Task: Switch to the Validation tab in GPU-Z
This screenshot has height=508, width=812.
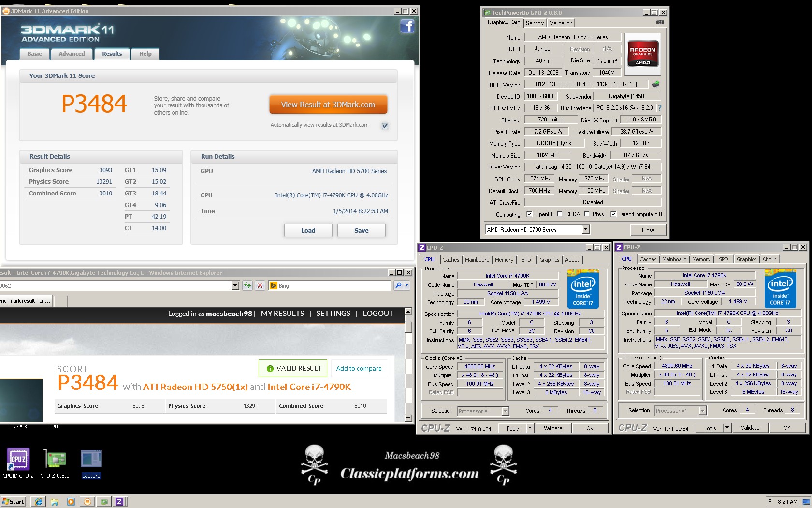Action: pyautogui.click(x=561, y=23)
